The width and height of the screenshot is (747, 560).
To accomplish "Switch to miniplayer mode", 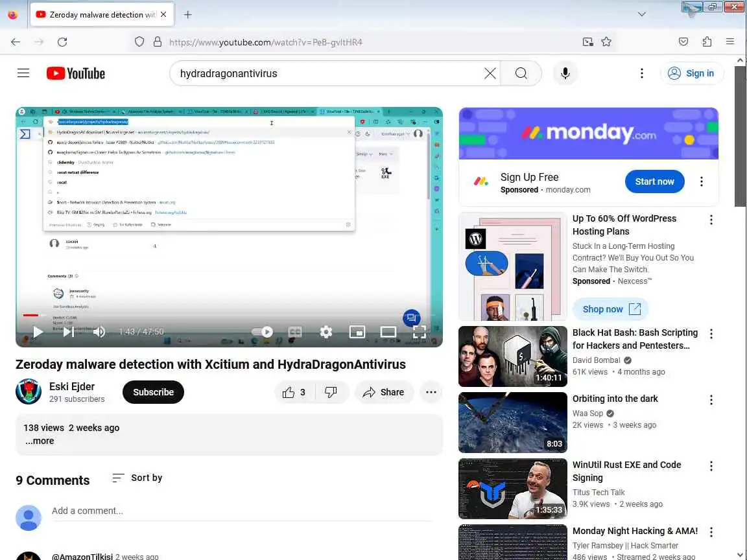I will coord(357,332).
